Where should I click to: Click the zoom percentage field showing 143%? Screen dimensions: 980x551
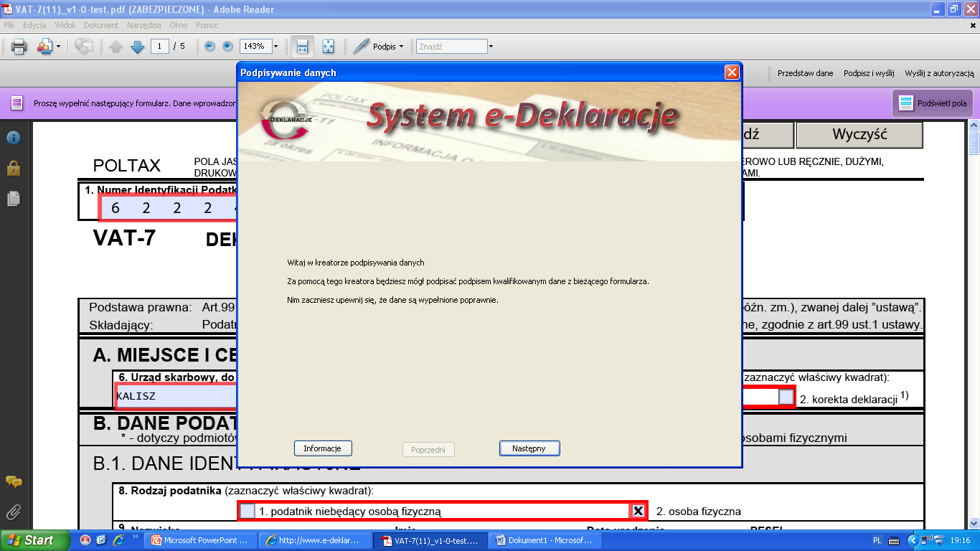[255, 46]
